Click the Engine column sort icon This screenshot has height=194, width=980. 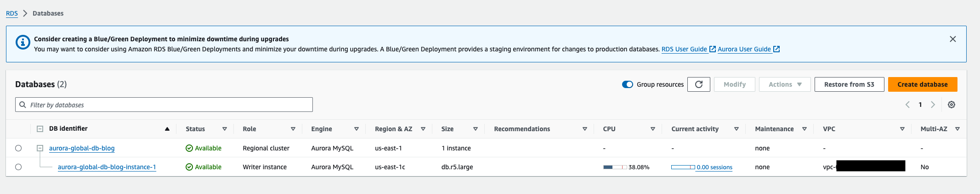[x=357, y=129]
